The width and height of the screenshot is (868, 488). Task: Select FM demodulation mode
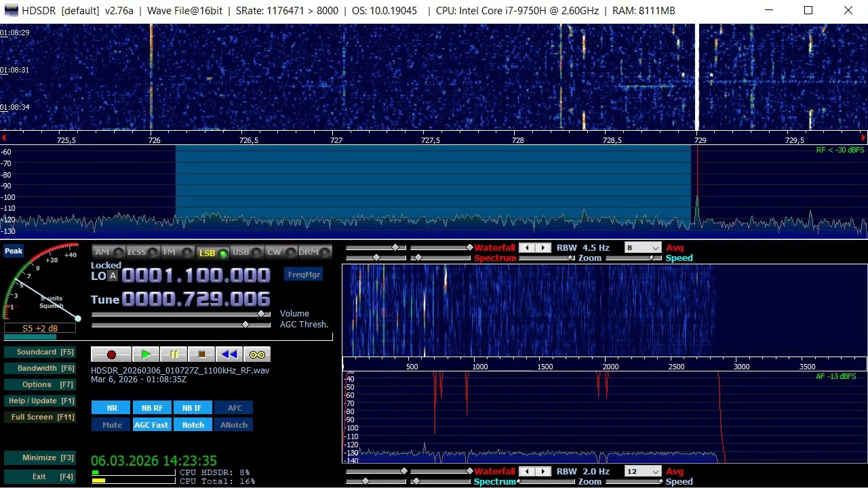(178, 252)
